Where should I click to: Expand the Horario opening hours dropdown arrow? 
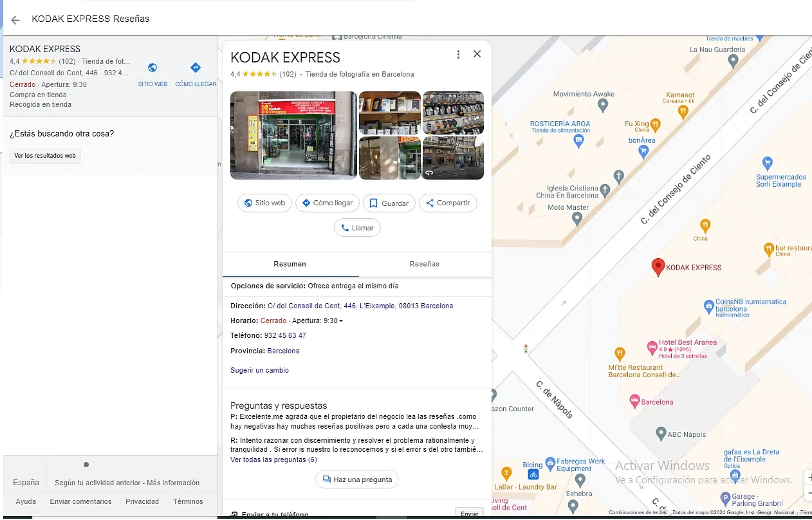341,320
